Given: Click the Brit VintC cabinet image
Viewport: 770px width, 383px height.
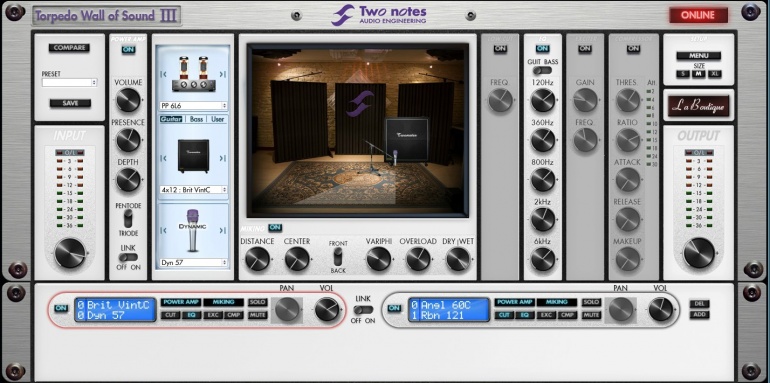Looking at the screenshot, I should pyautogui.click(x=193, y=156).
